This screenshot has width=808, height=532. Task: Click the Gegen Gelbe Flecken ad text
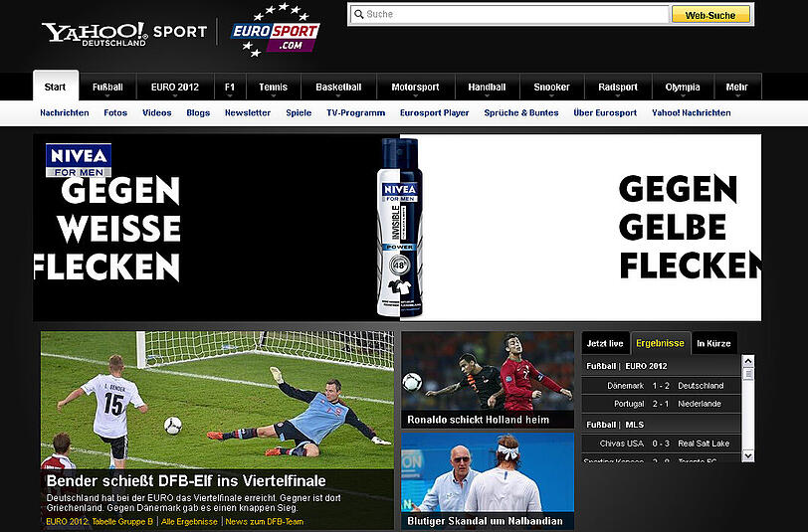point(690,227)
